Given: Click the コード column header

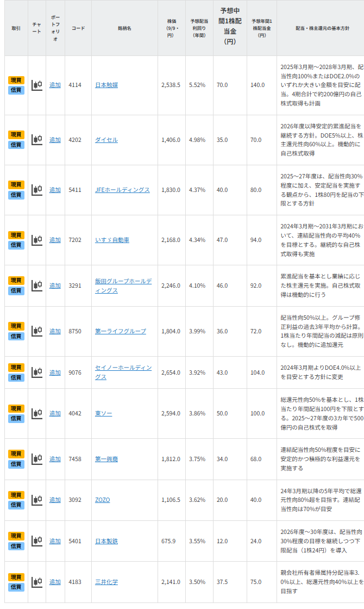Looking at the screenshot, I should [x=78, y=28].
